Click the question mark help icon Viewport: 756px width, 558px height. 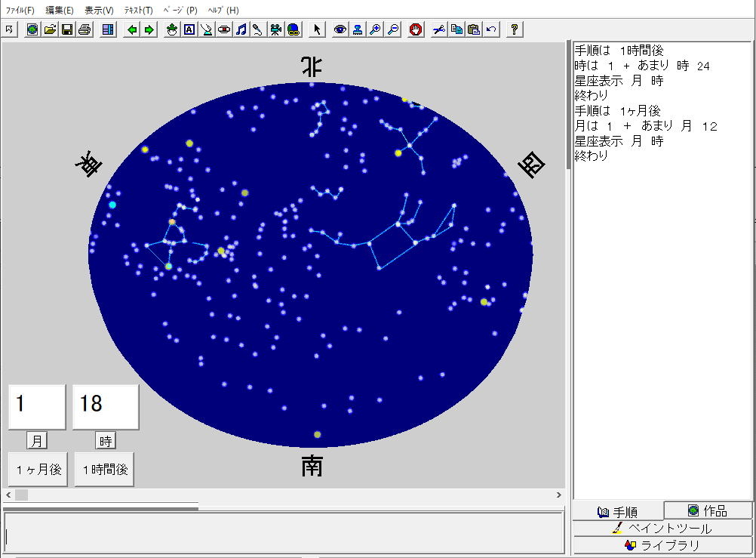pyautogui.click(x=515, y=29)
